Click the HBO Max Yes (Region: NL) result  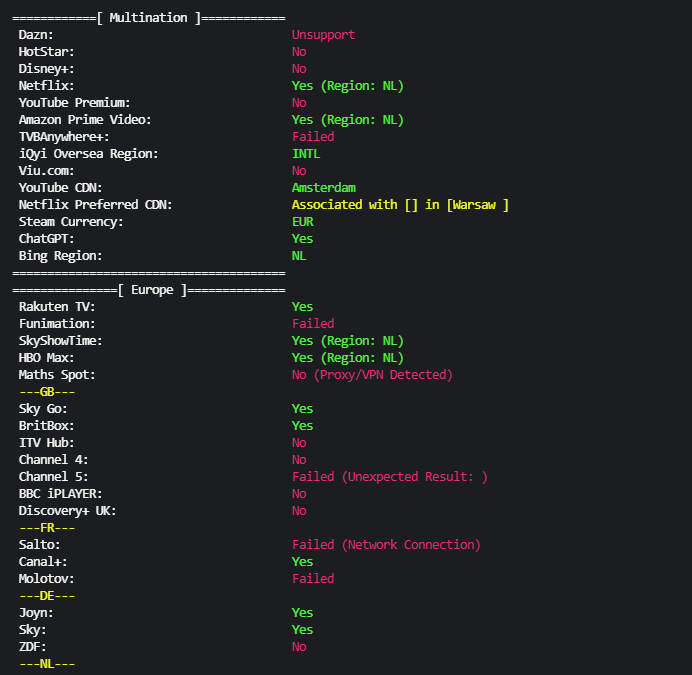pyautogui.click(x=348, y=358)
